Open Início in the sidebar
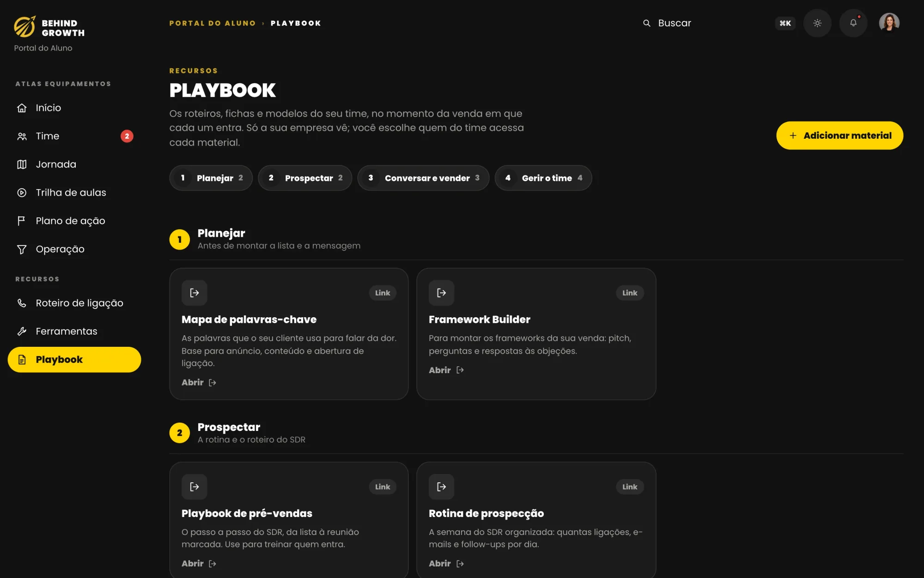Screen dimensions: 924x578 (74, 108)
